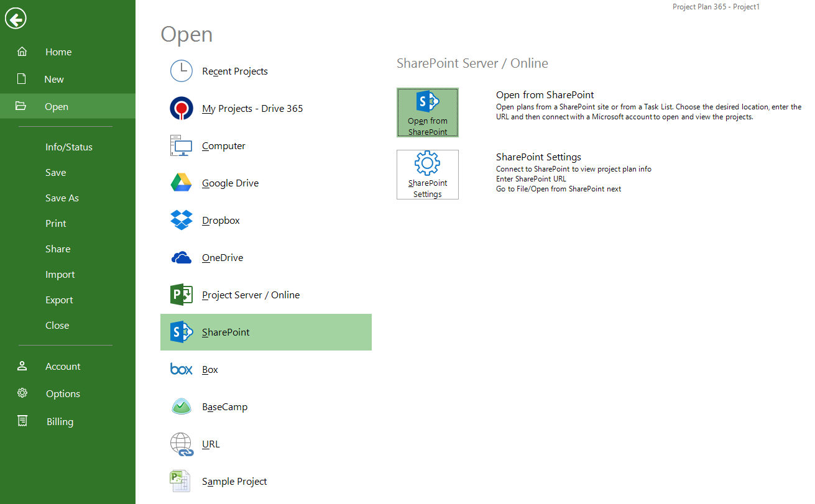
Task: Click the 'SharePoint Settings' description heading
Action: pyautogui.click(x=538, y=157)
